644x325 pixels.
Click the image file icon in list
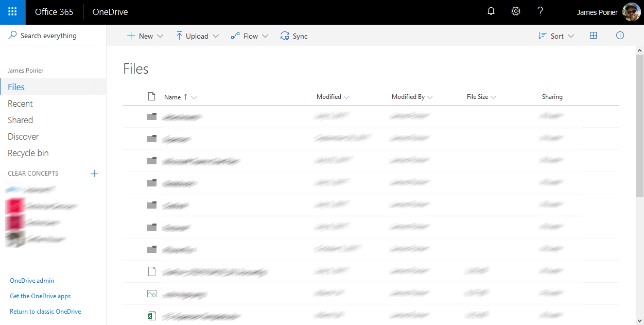coord(151,294)
